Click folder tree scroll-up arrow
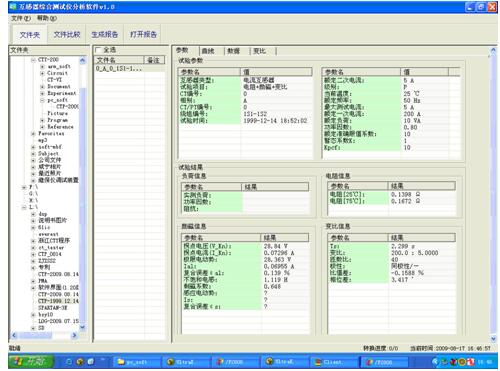This screenshot has height=371, width=500. (82, 60)
